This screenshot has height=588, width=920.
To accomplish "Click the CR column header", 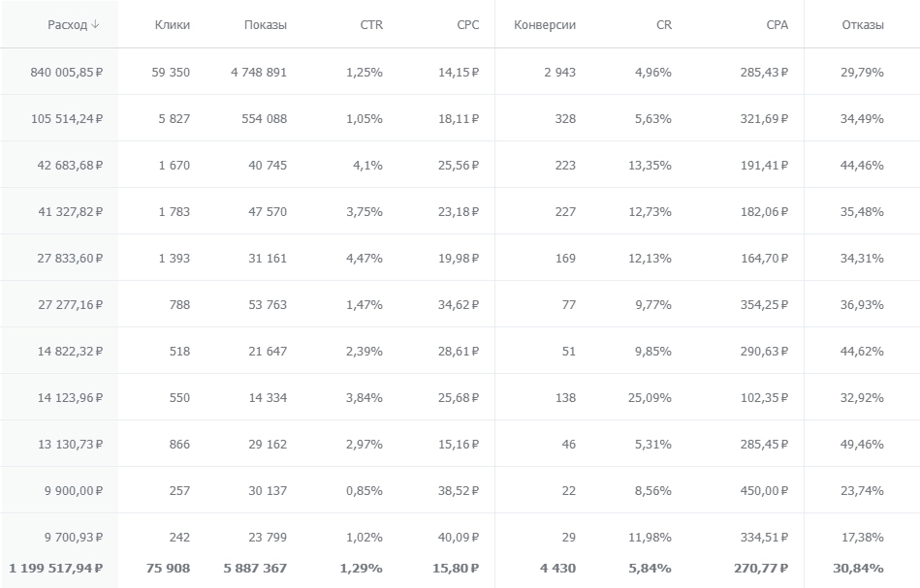I will (x=663, y=25).
